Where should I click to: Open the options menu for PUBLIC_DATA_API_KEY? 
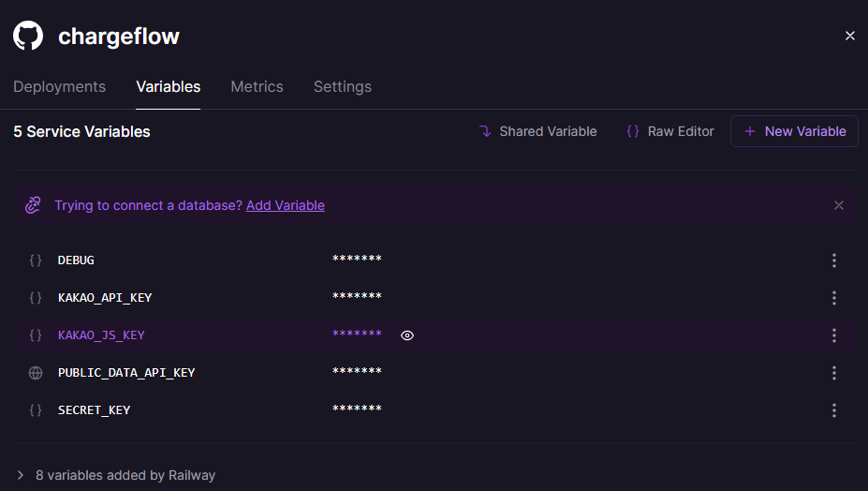[x=833, y=373]
